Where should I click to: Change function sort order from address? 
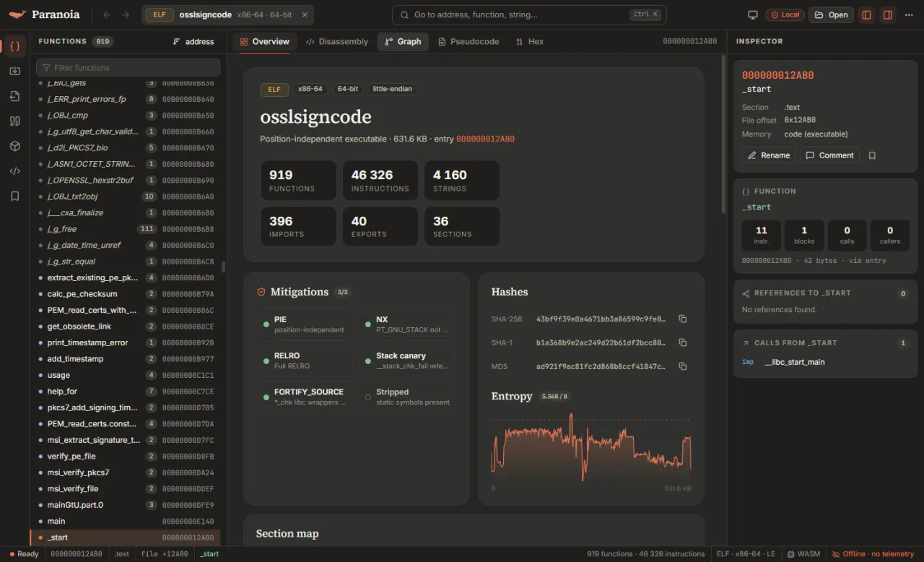coord(193,42)
